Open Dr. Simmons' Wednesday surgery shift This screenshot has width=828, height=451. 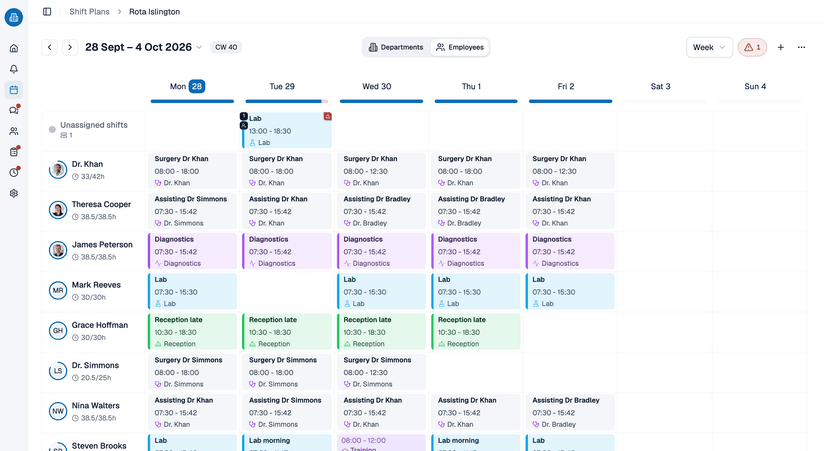[x=381, y=372]
